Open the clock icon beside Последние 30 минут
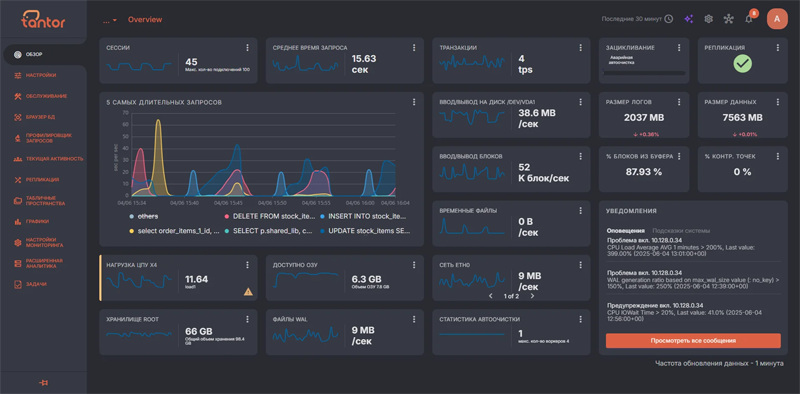 tap(668, 19)
